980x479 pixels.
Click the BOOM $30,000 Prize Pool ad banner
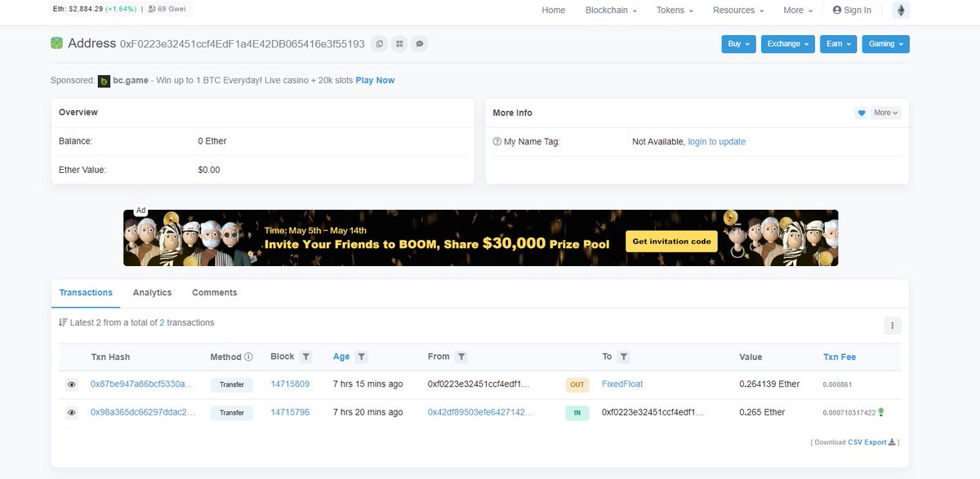pos(480,238)
